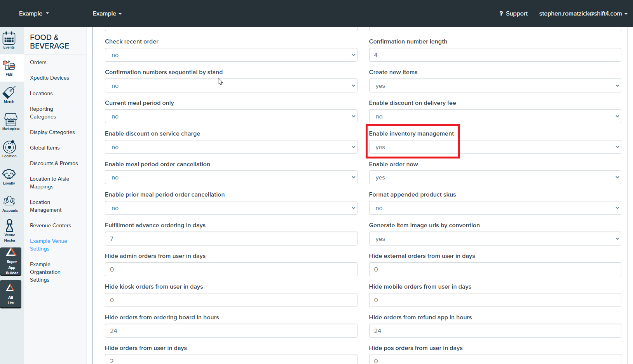Click Hide orders from ordering board field
The height and width of the screenshot is (364, 633).
click(x=231, y=331)
